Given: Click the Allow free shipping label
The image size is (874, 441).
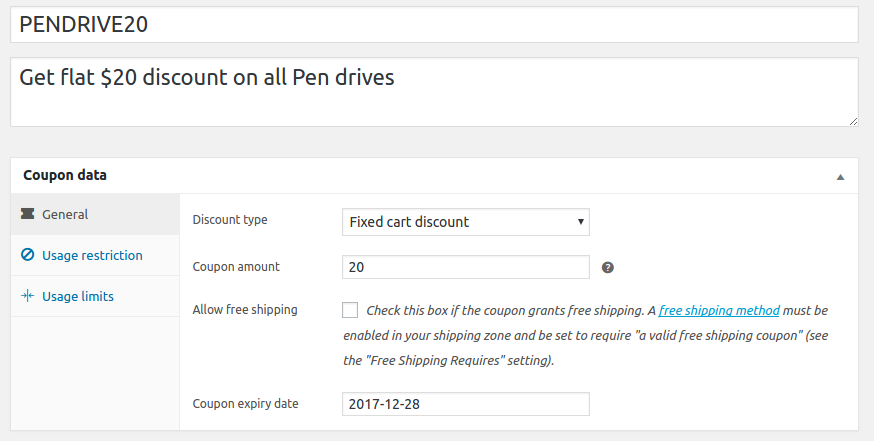Looking at the screenshot, I should point(245,310).
